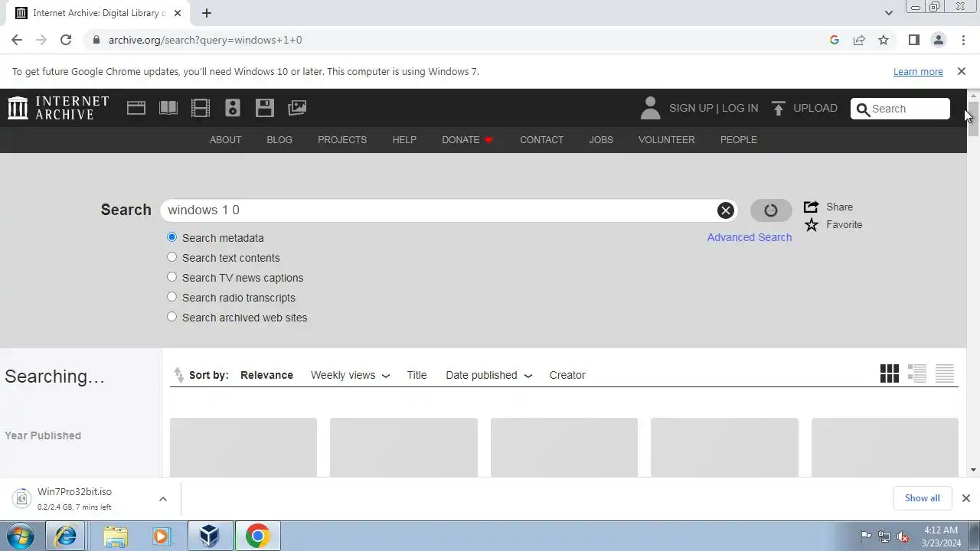980x551 pixels.
Task: Dismiss the Chrome update notification bar
Action: pyautogui.click(x=962, y=71)
